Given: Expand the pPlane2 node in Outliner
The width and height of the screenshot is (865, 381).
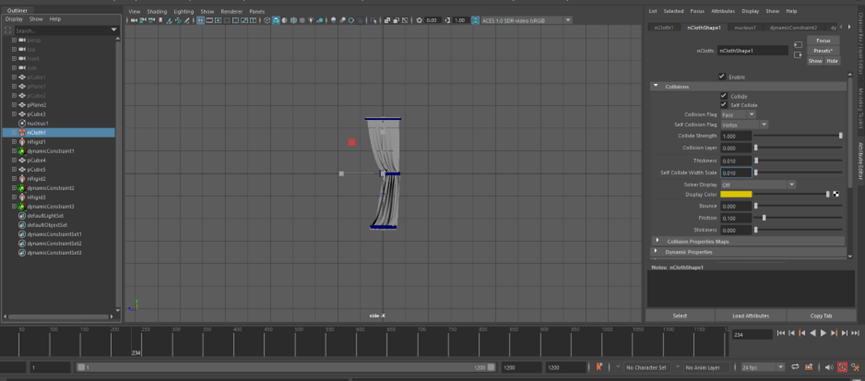Looking at the screenshot, I should [x=14, y=105].
